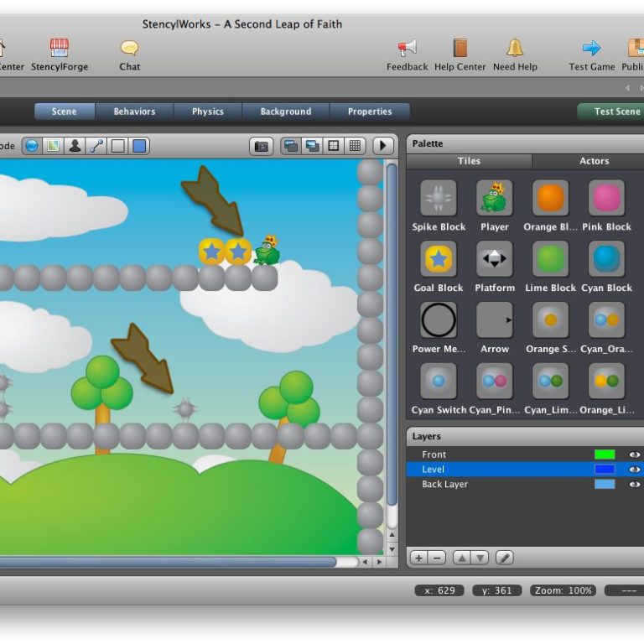This screenshot has height=644, width=644.
Task: Pick the Cyan Switch actor
Action: (439, 381)
